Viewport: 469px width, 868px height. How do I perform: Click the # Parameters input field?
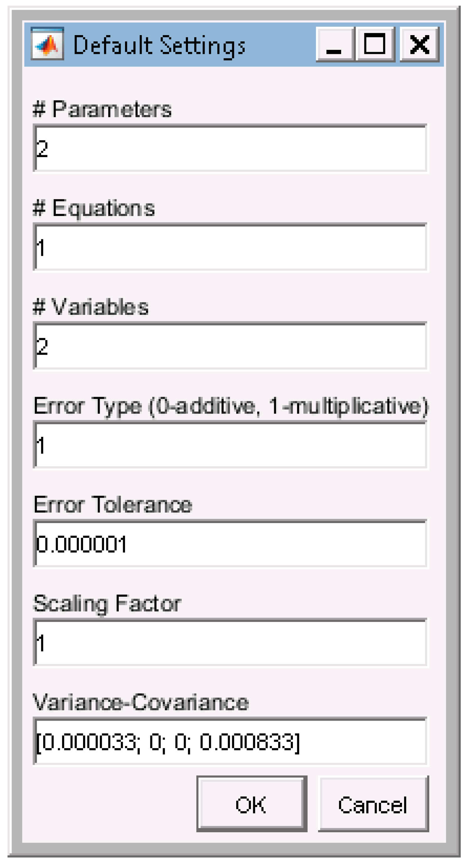click(230, 148)
